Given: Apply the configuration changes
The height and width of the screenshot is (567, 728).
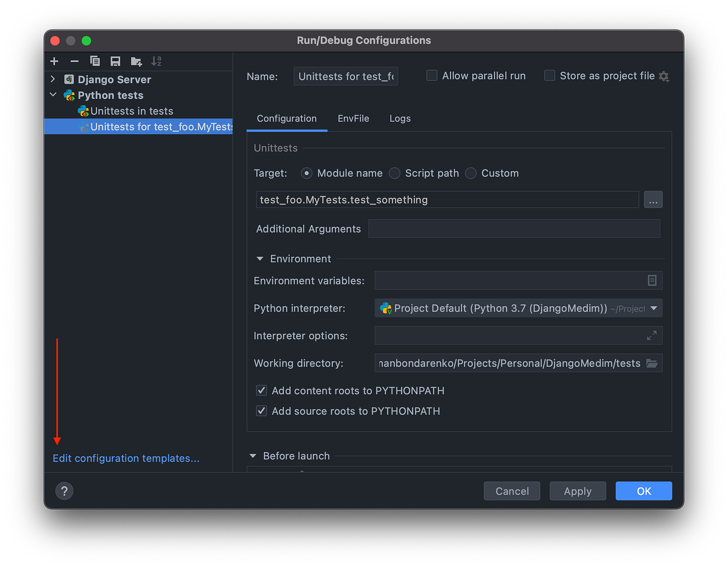Looking at the screenshot, I should click(x=577, y=491).
